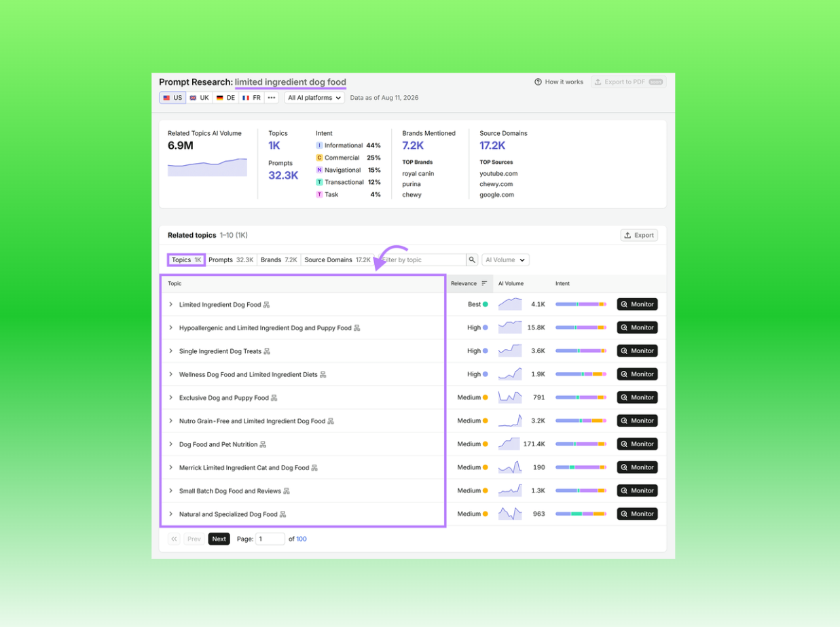Viewport: 840px width, 627px height.
Task: Click subtopic icon beside Dog Food and Pet Nutrition
Action: click(x=263, y=444)
